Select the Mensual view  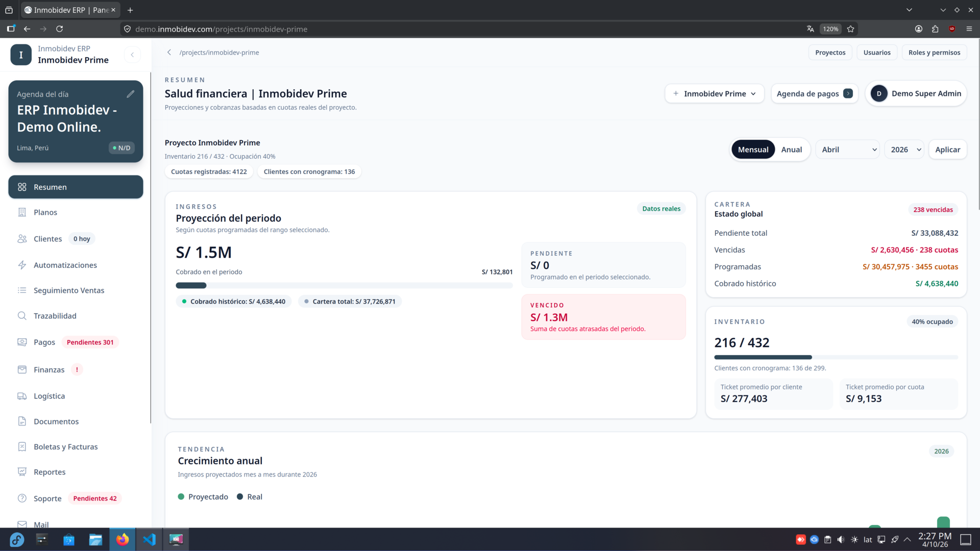pyautogui.click(x=753, y=149)
